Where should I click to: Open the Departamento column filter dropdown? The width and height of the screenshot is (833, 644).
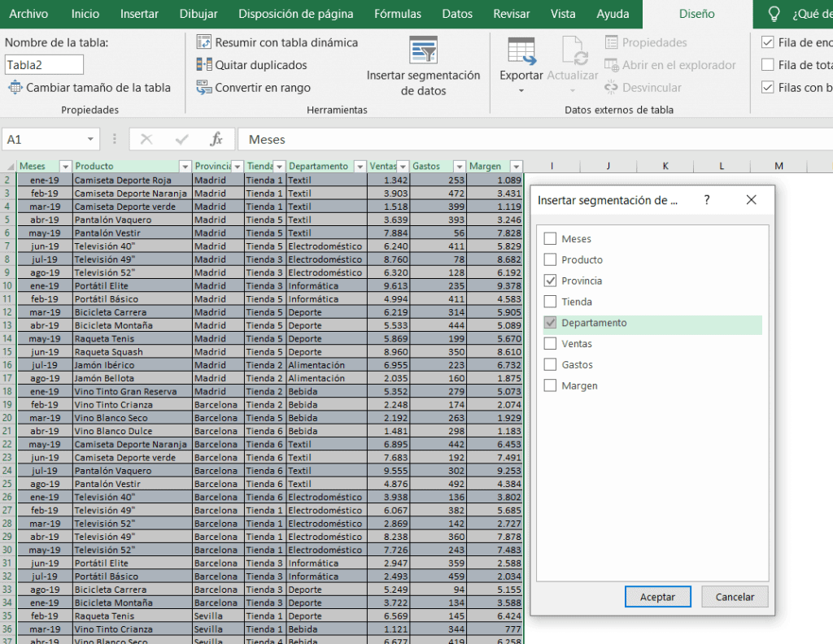[x=360, y=167]
